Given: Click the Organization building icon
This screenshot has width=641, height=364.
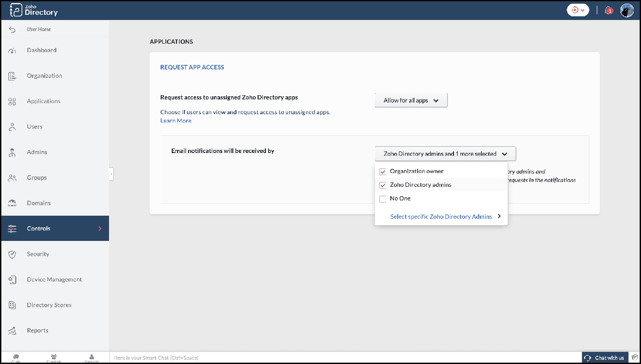Looking at the screenshot, I should click(x=13, y=76).
